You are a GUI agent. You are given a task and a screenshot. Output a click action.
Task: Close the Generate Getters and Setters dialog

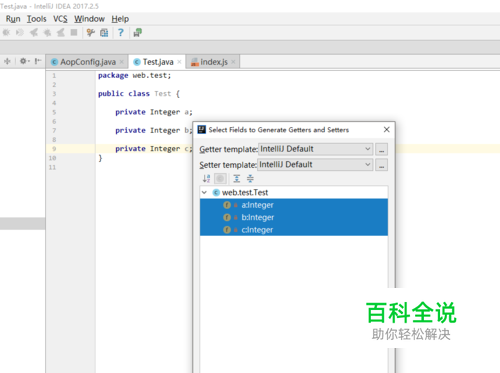point(387,129)
